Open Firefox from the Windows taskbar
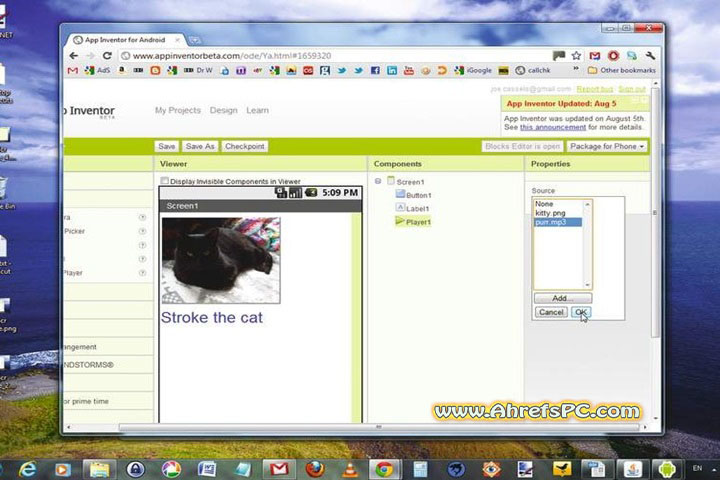Screen dimensions: 720x480 315,468
